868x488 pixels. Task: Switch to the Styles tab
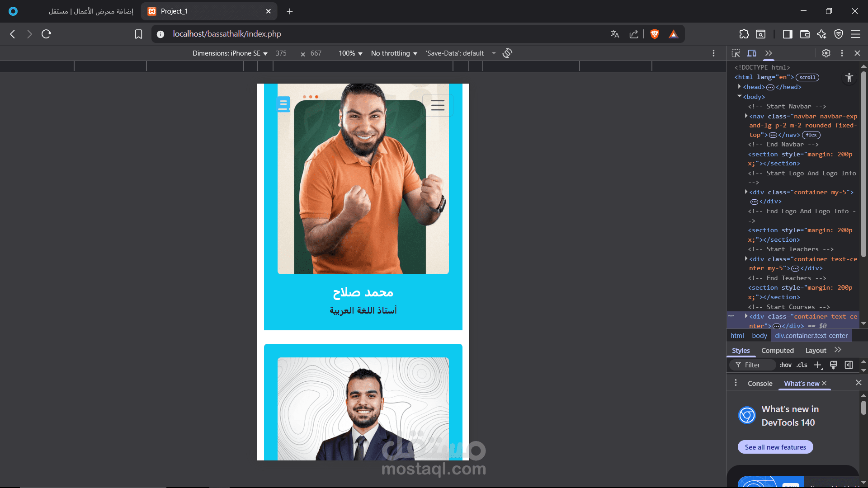coord(741,351)
